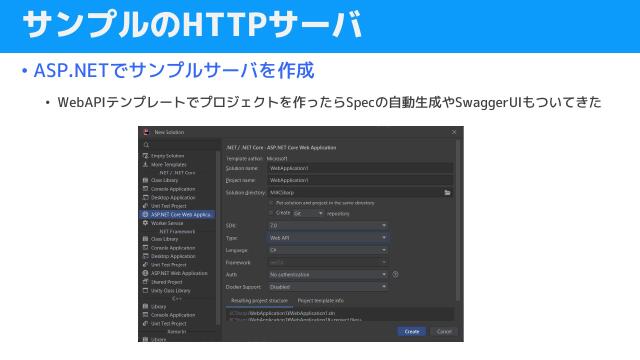This screenshot has height=360, width=640.
Task: Open the Git version control dropdown
Action: (x=308, y=213)
